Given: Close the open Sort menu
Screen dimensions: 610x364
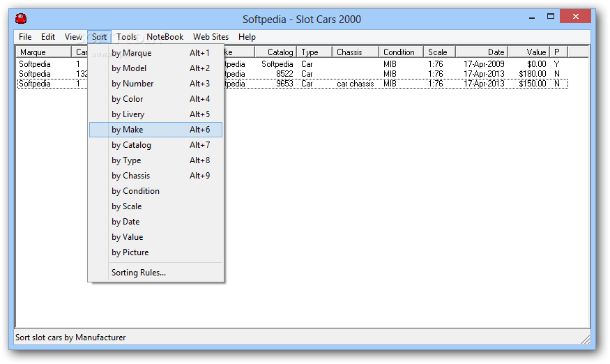Looking at the screenshot, I should 99,37.
